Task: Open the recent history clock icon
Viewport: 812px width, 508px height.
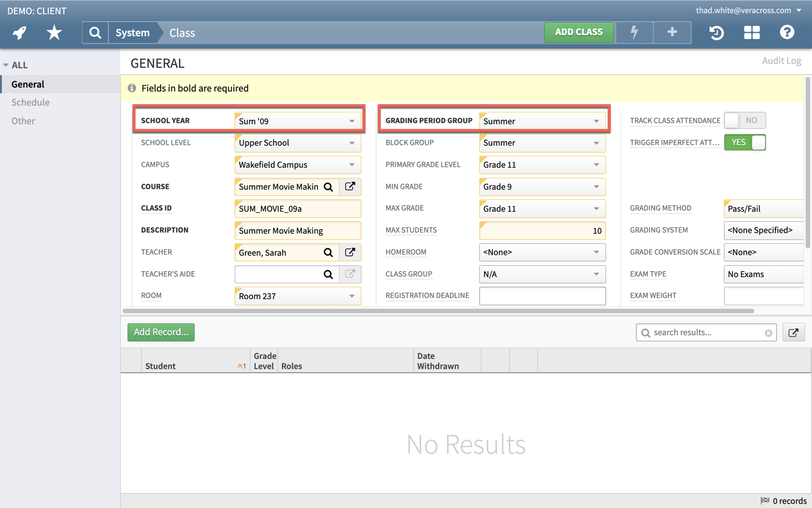Action: (716, 32)
